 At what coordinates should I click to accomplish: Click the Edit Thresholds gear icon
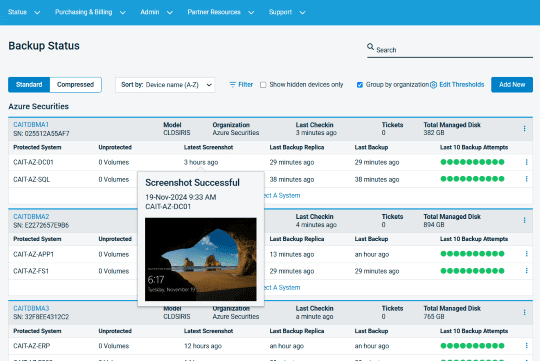tap(434, 85)
